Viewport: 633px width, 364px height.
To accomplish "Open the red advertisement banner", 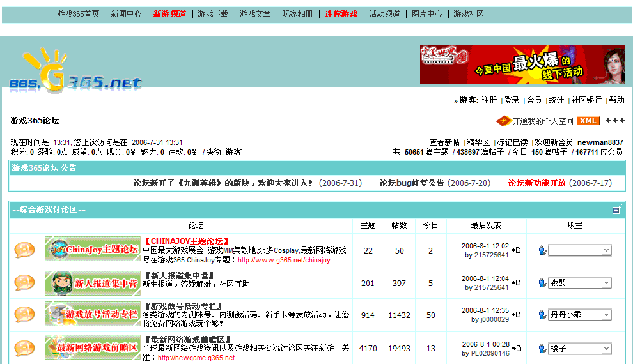I will tap(522, 64).
